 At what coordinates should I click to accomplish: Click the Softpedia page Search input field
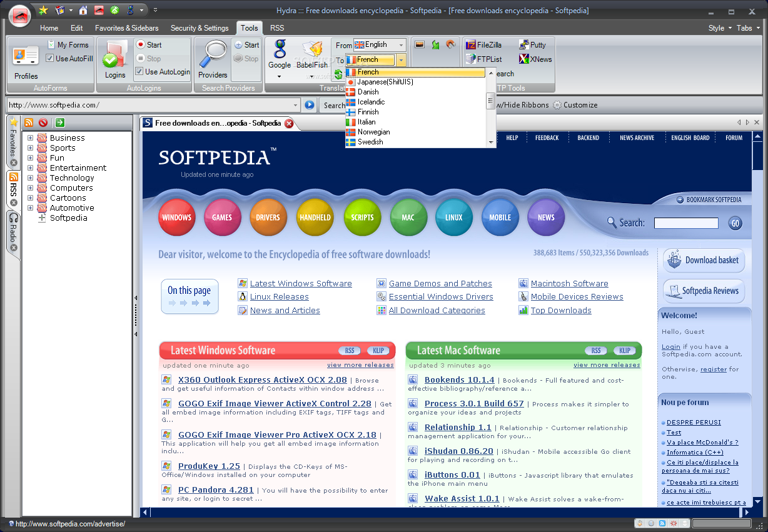[x=686, y=223]
